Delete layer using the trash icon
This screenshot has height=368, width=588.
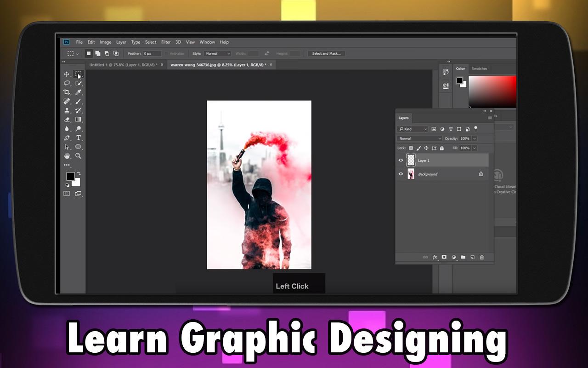pyautogui.click(x=481, y=257)
